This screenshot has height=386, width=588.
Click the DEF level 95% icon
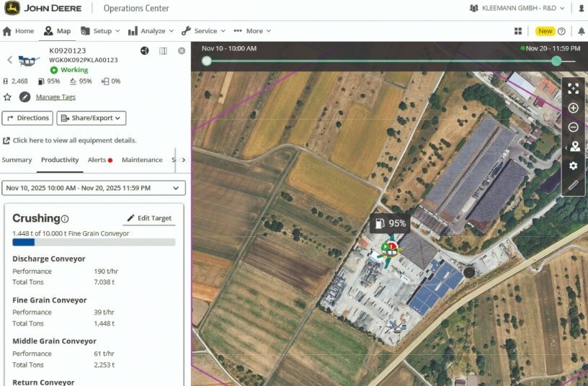73,81
